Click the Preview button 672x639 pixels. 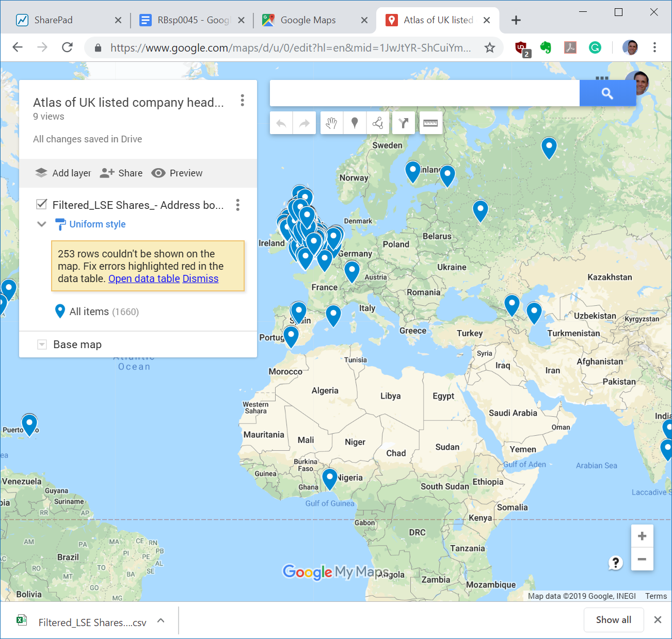(177, 173)
